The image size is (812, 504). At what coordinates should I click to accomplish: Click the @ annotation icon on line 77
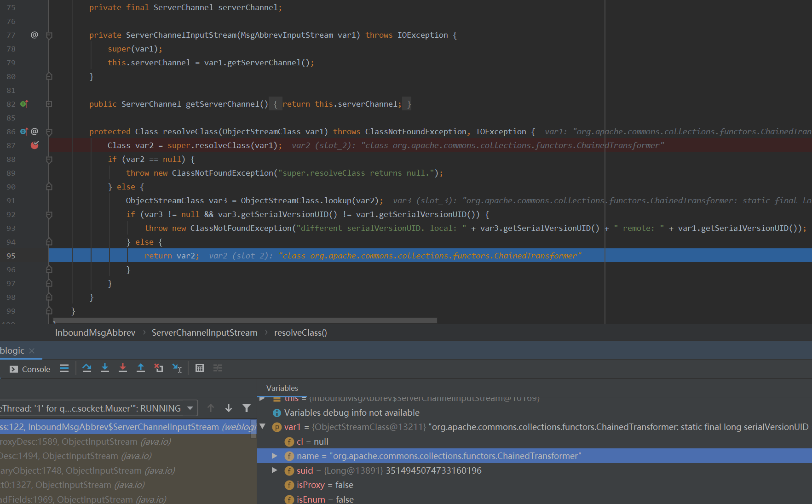(35, 35)
